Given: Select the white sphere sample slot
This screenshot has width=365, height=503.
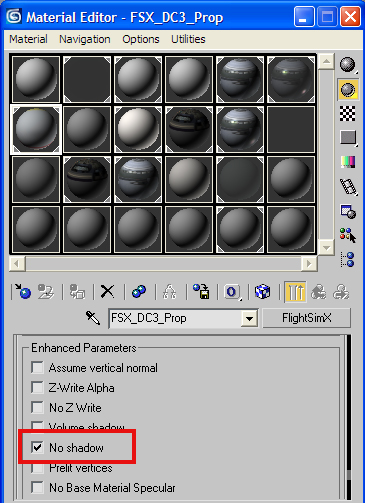Looking at the screenshot, I should 138,130.
